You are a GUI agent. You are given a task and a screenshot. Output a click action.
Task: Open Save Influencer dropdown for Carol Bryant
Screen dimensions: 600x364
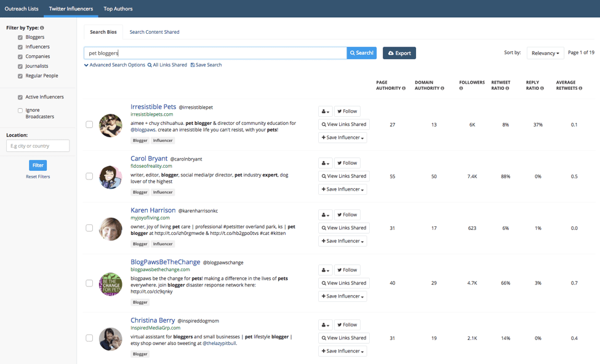(x=343, y=189)
